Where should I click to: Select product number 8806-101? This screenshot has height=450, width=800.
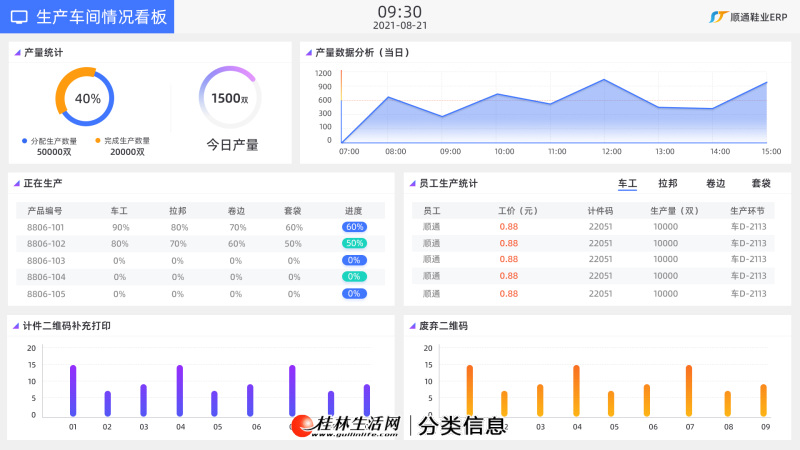tap(46, 228)
